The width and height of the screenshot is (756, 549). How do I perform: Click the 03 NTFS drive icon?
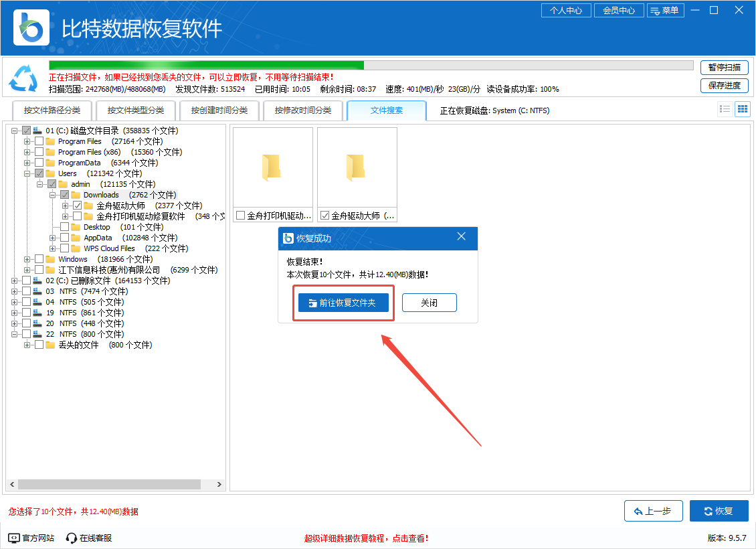(37, 291)
